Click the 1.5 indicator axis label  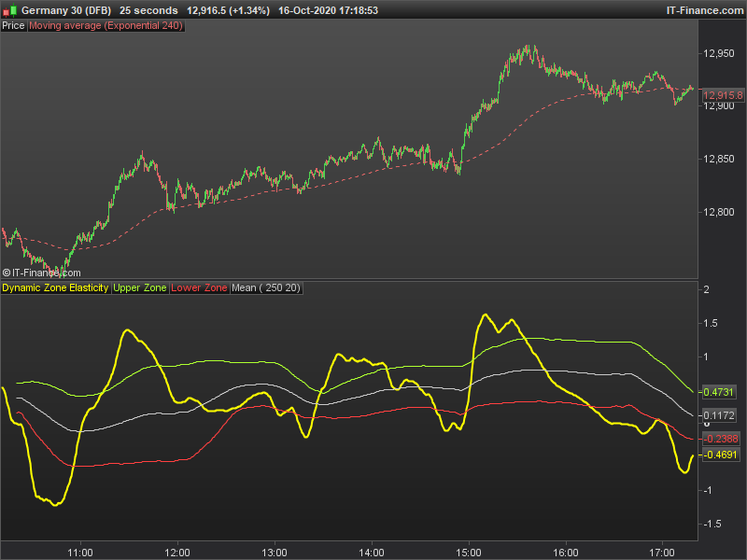tap(712, 323)
